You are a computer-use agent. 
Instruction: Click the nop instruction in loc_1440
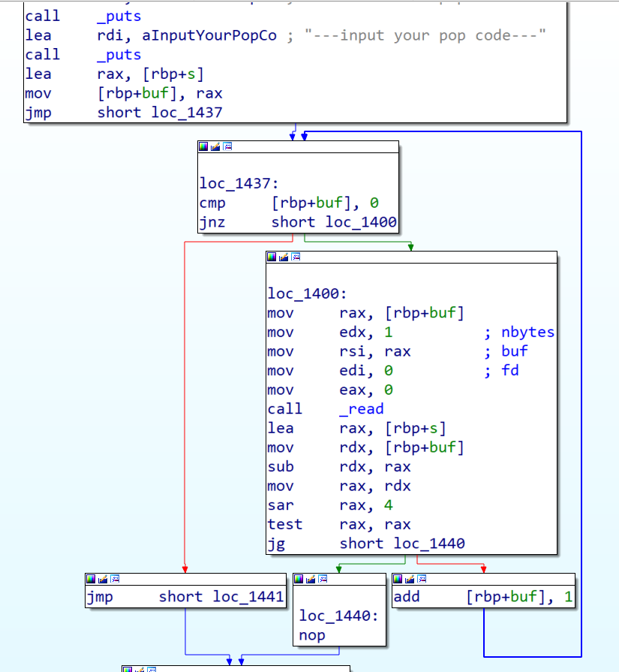tap(312, 635)
